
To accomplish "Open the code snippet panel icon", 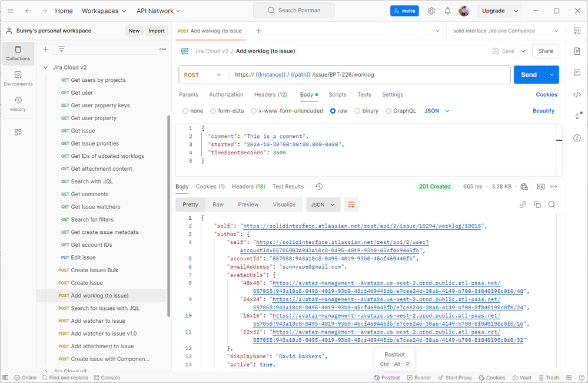I will (x=577, y=94).
